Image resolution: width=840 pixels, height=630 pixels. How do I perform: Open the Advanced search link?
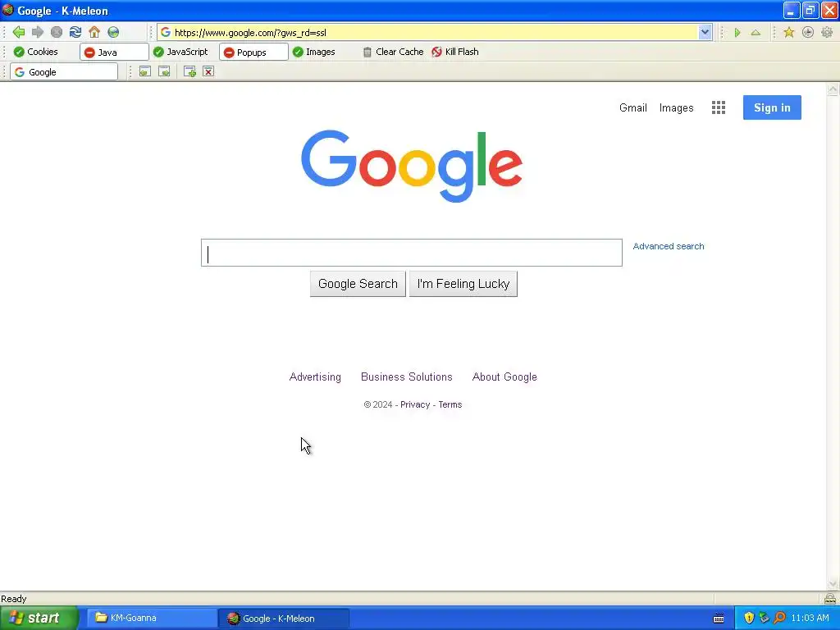click(x=668, y=246)
